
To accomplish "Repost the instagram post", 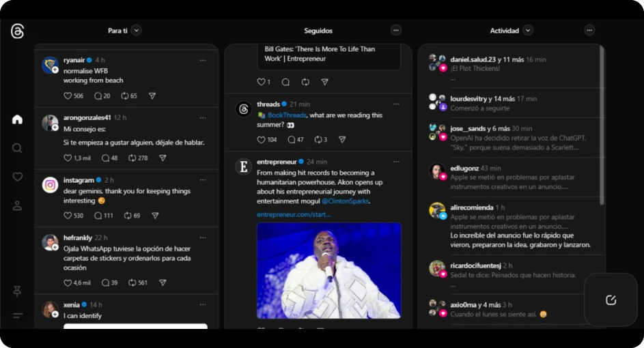I will tap(128, 216).
